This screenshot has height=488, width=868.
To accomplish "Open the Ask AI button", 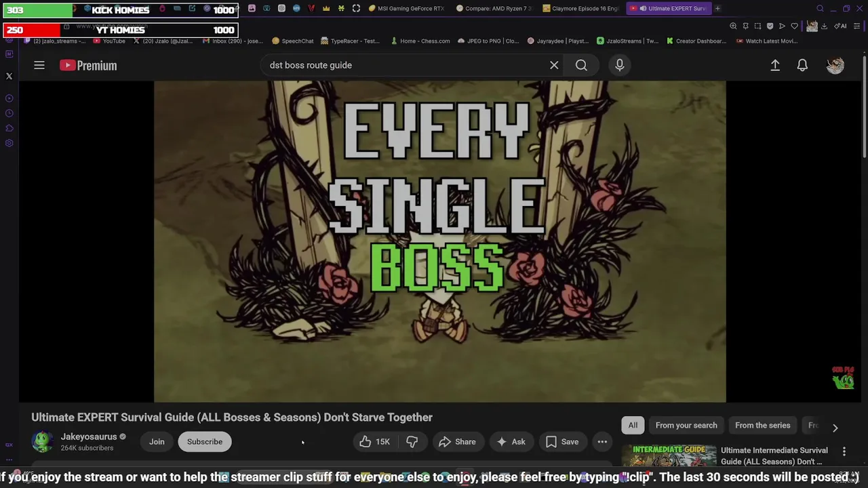I will click(511, 442).
